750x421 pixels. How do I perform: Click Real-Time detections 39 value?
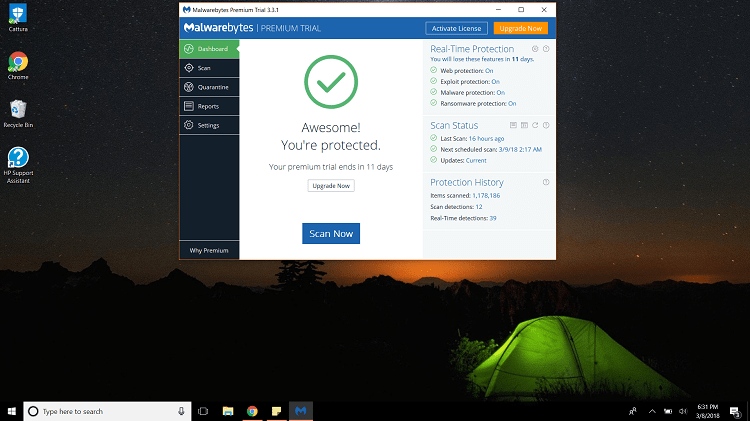(493, 218)
